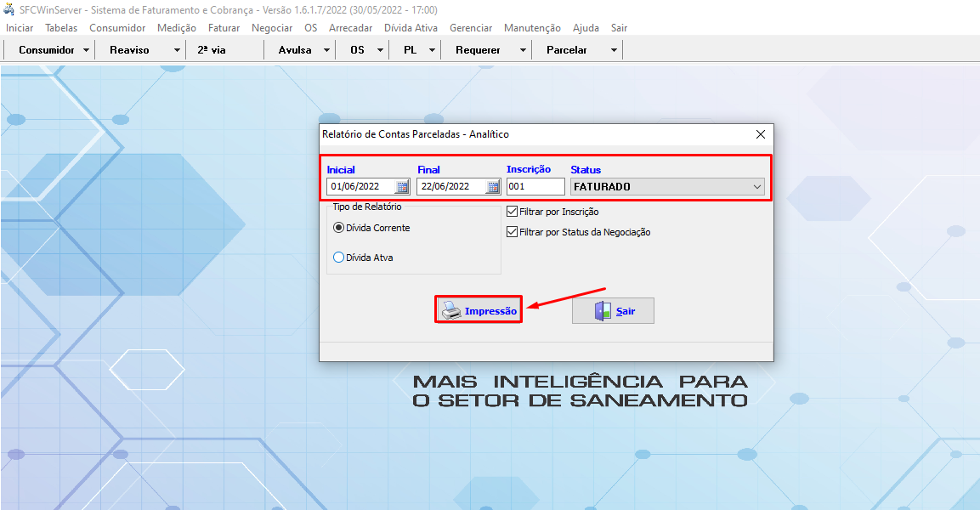Screen dimensions: 980x510
Task: Open the Faturar menu
Action: (x=224, y=28)
